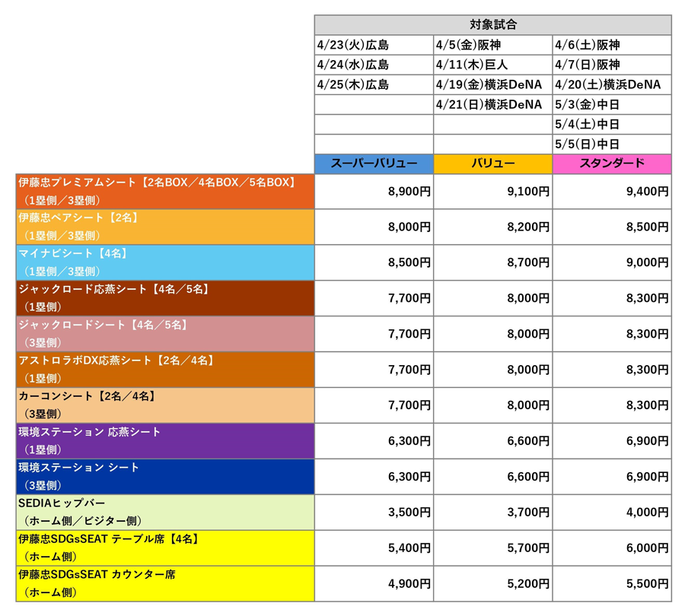This screenshot has height=616, width=685.
Task: Select the SEDIAヒップバー row label
Action: [x=165, y=512]
